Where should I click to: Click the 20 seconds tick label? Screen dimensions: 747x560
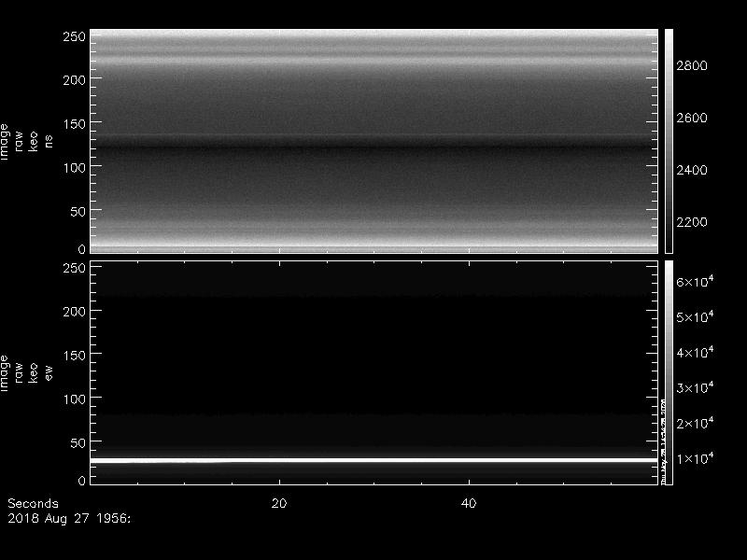coord(278,503)
